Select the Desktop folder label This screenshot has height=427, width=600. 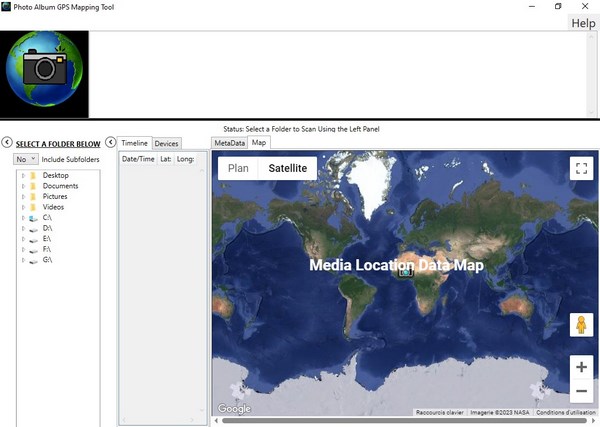coord(55,175)
